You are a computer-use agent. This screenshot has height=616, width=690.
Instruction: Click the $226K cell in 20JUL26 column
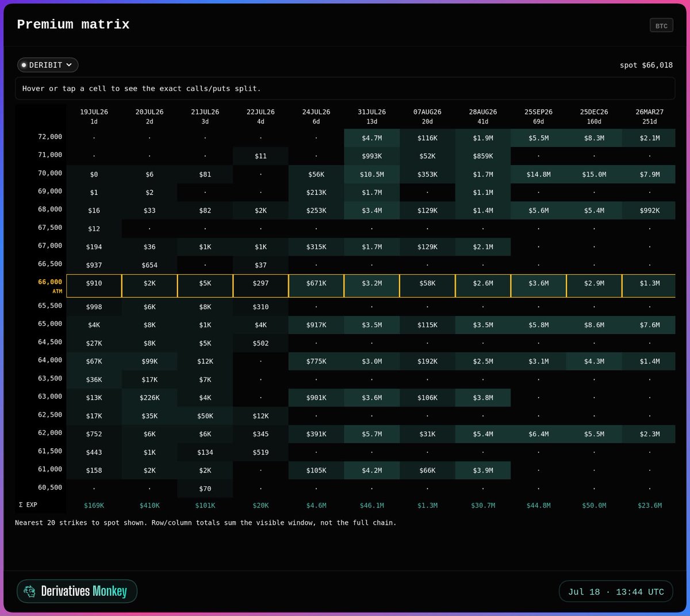pos(149,398)
